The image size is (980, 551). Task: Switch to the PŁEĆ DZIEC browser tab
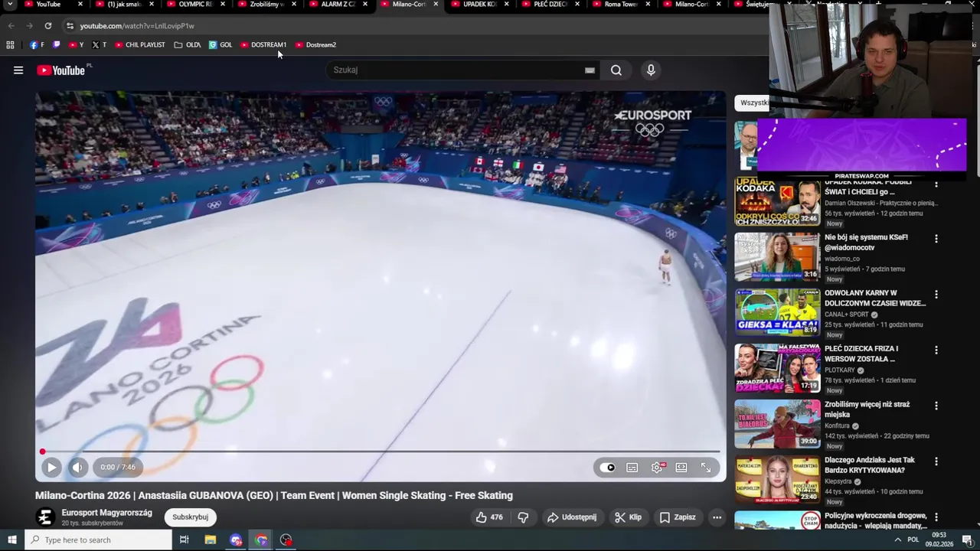(x=550, y=5)
